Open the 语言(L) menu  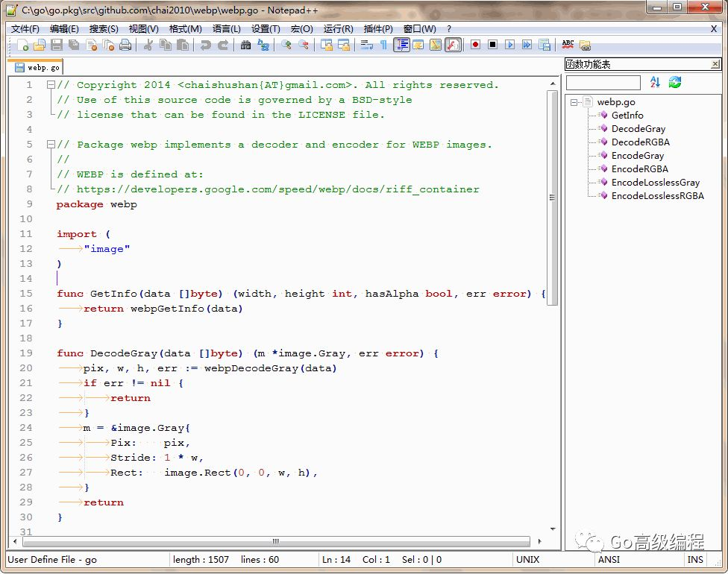227,29
